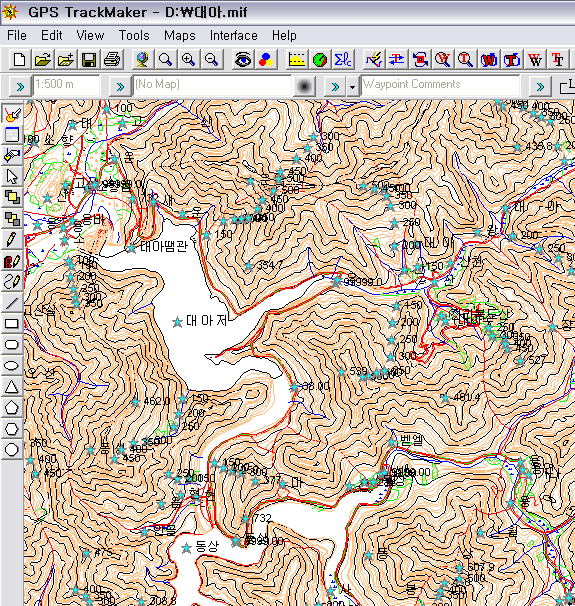
Task: Click the overlapping yellow squares tool
Action: pyautogui.click(x=12, y=197)
